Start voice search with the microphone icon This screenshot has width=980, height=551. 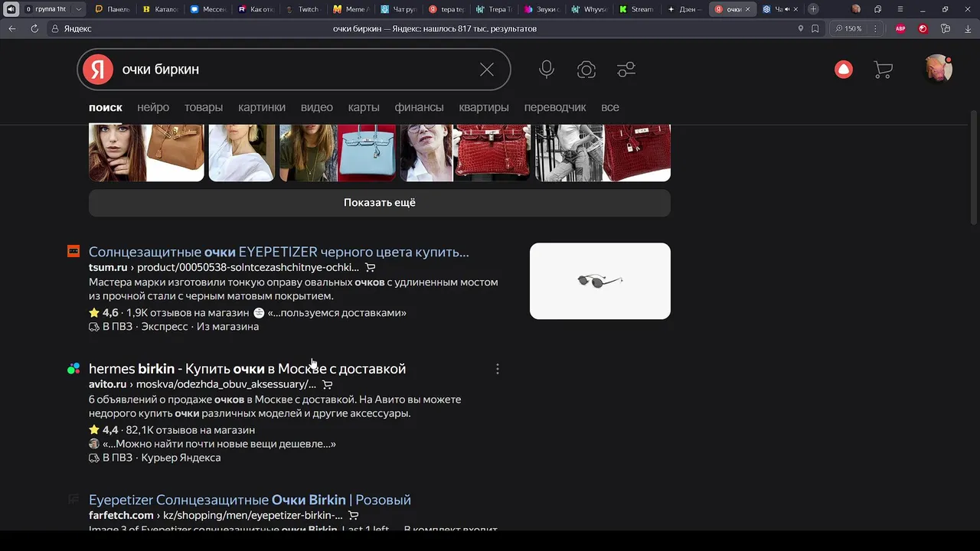point(547,70)
